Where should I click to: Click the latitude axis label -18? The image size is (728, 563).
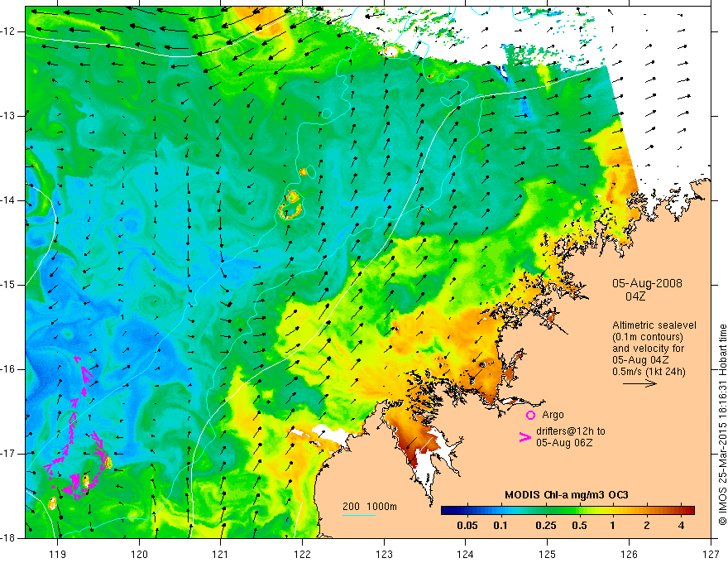[x=9, y=538]
